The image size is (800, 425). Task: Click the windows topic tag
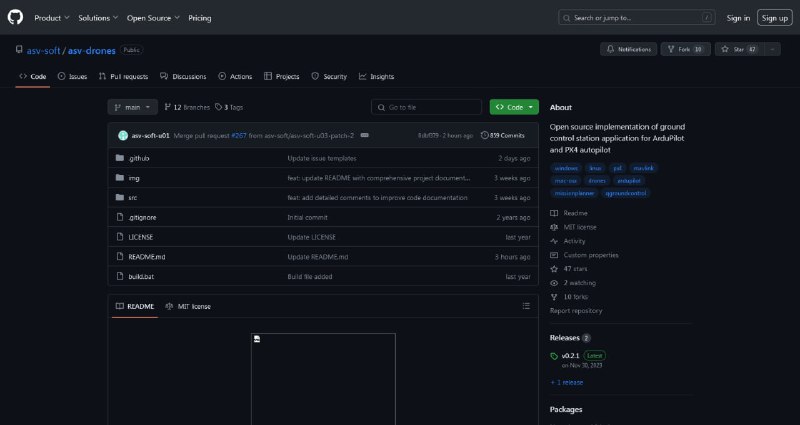click(566, 168)
